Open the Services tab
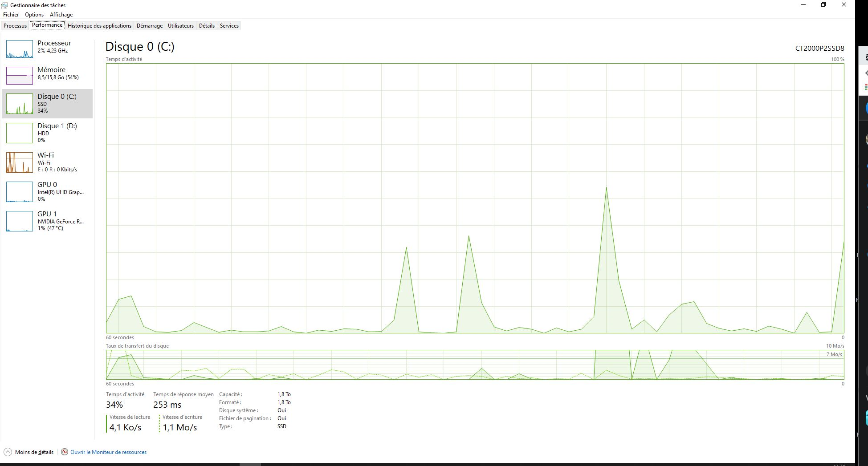Image resolution: width=868 pixels, height=466 pixels. coord(229,26)
